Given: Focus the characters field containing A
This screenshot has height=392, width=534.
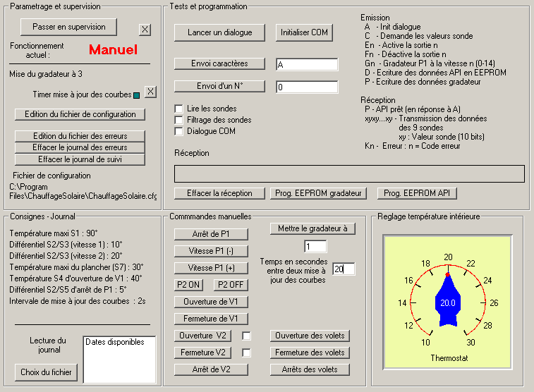Looking at the screenshot, I should [307, 64].
